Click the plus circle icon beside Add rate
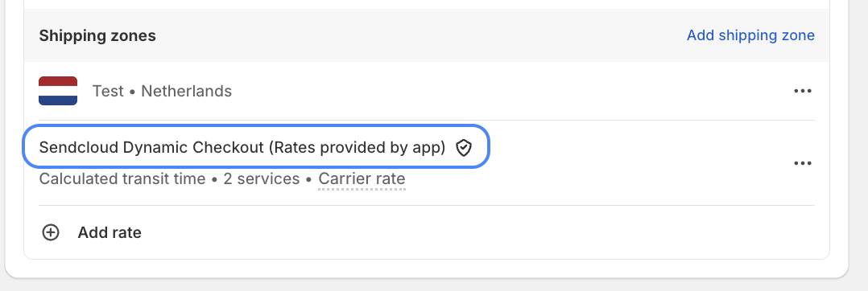This screenshot has height=291, width=868. pos(51,232)
